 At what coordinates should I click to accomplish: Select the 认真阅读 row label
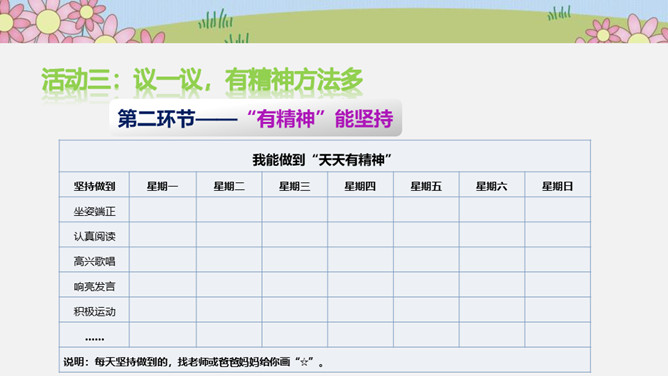pyautogui.click(x=94, y=236)
